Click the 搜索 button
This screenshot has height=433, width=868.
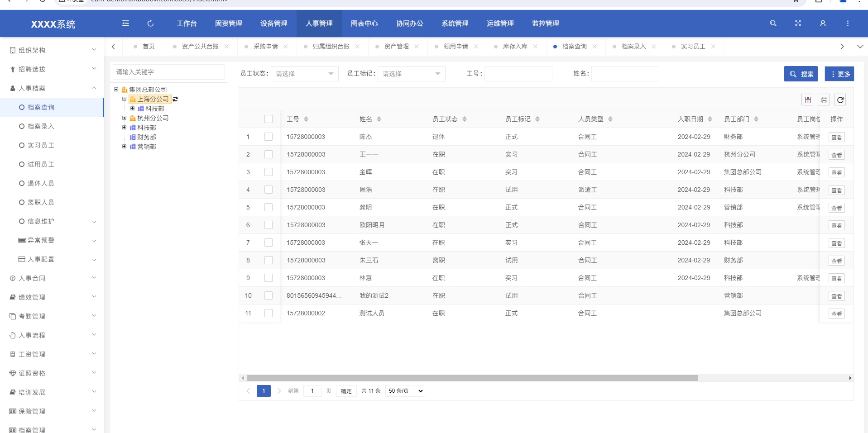click(801, 74)
